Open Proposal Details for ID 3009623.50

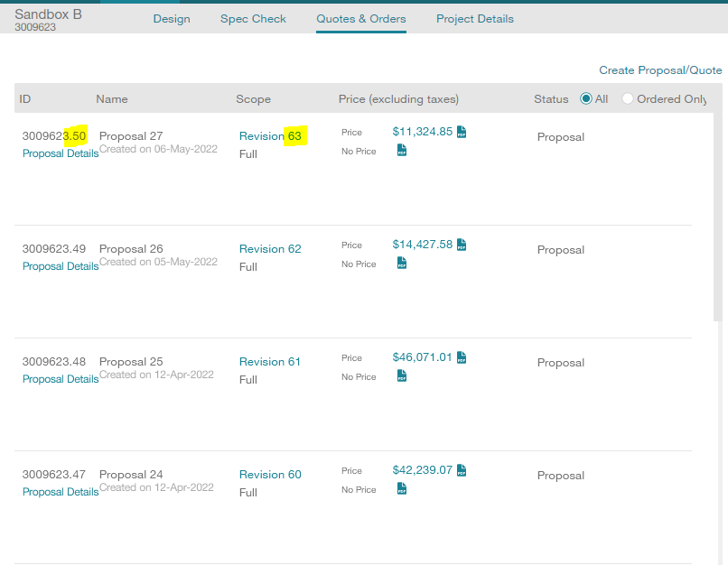pyautogui.click(x=61, y=153)
